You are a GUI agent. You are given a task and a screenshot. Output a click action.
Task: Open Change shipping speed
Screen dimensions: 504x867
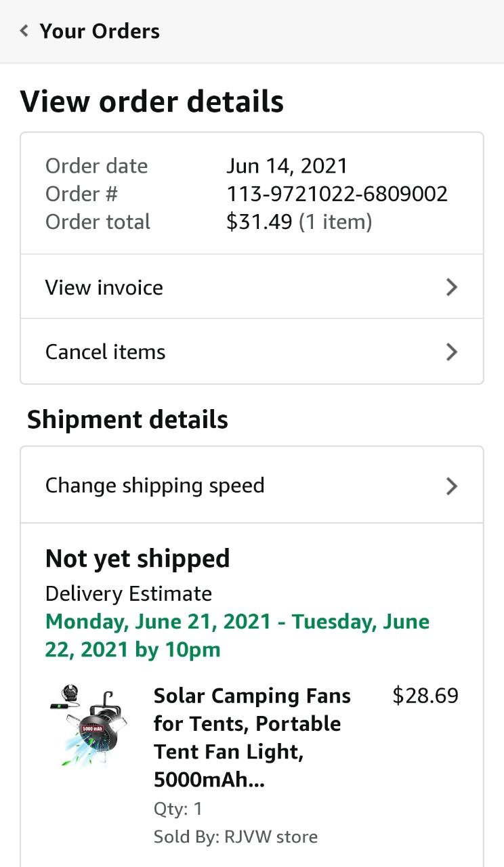tap(155, 486)
